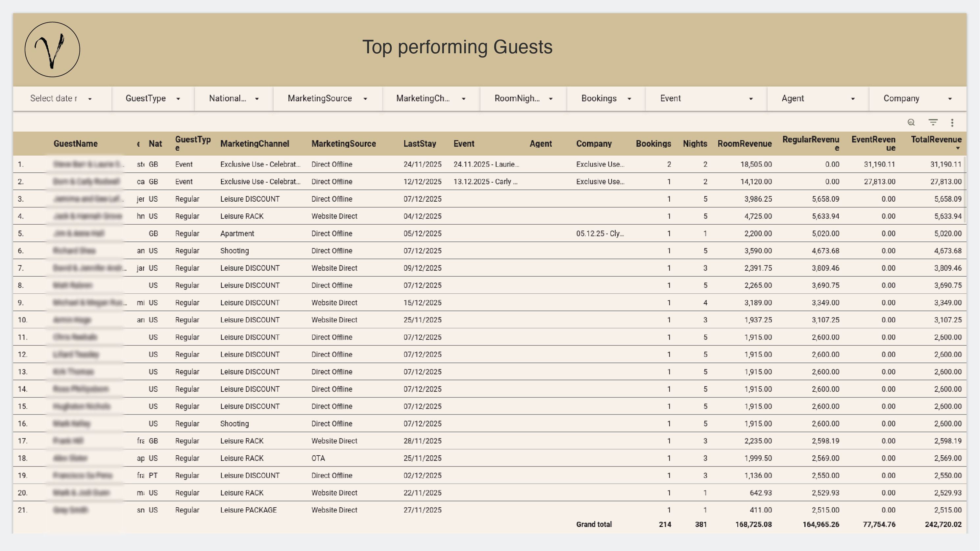The image size is (980, 551).
Task: Expand the Event filter dropdown
Action: (x=706, y=99)
